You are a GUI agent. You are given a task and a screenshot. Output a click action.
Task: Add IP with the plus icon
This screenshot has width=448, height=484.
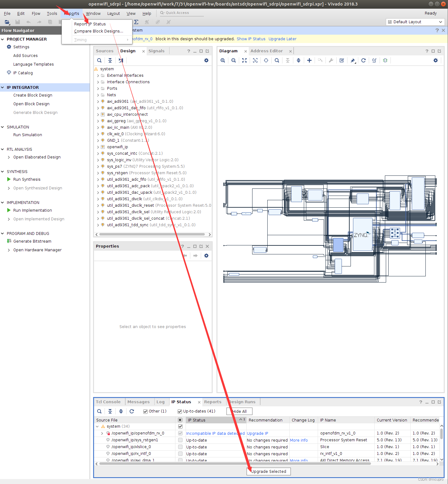point(309,60)
